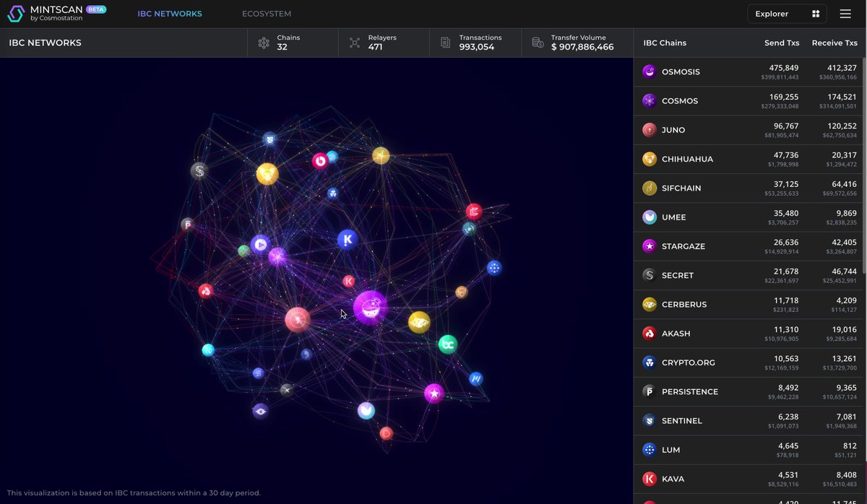The width and height of the screenshot is (867, 504).
Task: Click the Secret icon in chain list
Action: pos(649,275)
